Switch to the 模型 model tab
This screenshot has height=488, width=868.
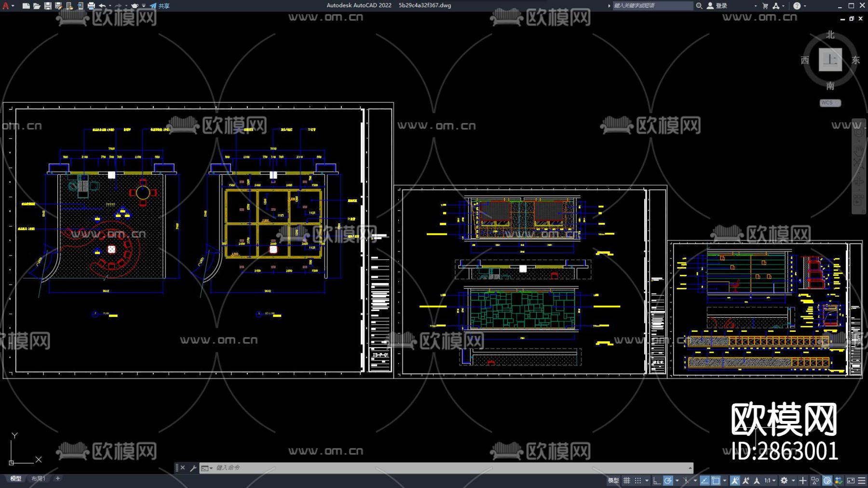[x=15, y=478]
